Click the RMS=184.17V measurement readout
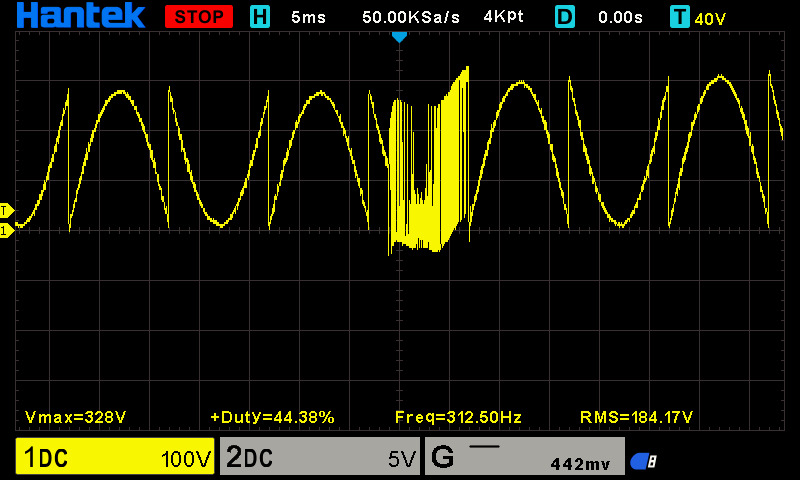The width and height of the screenshot is (800, 480). [x=637, y=416]
